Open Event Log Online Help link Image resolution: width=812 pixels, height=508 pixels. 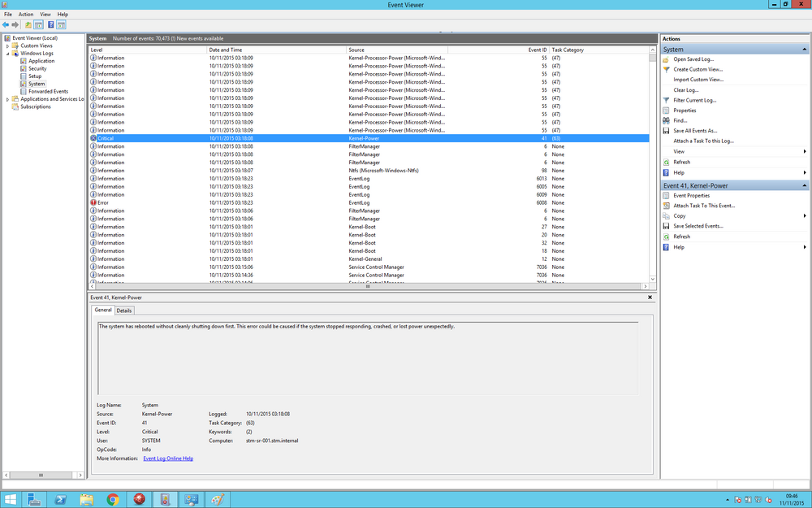click(x=168, y=458)
